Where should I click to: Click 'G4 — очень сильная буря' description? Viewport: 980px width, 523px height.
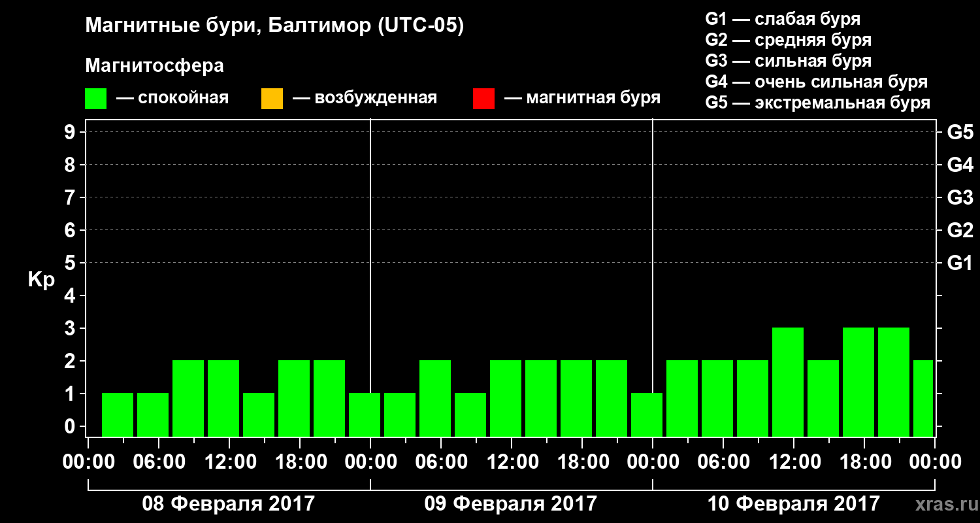817,82
